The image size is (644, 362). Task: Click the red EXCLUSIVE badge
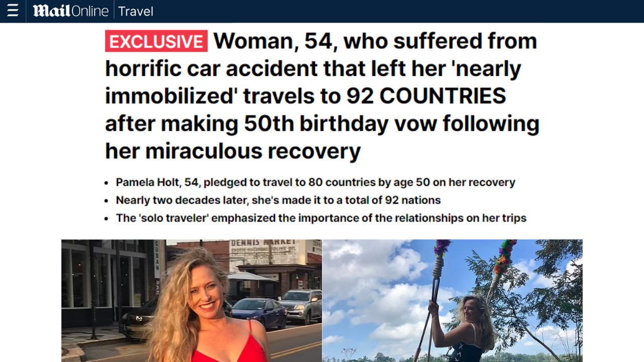pyautogui.click(x=156, y=41)
